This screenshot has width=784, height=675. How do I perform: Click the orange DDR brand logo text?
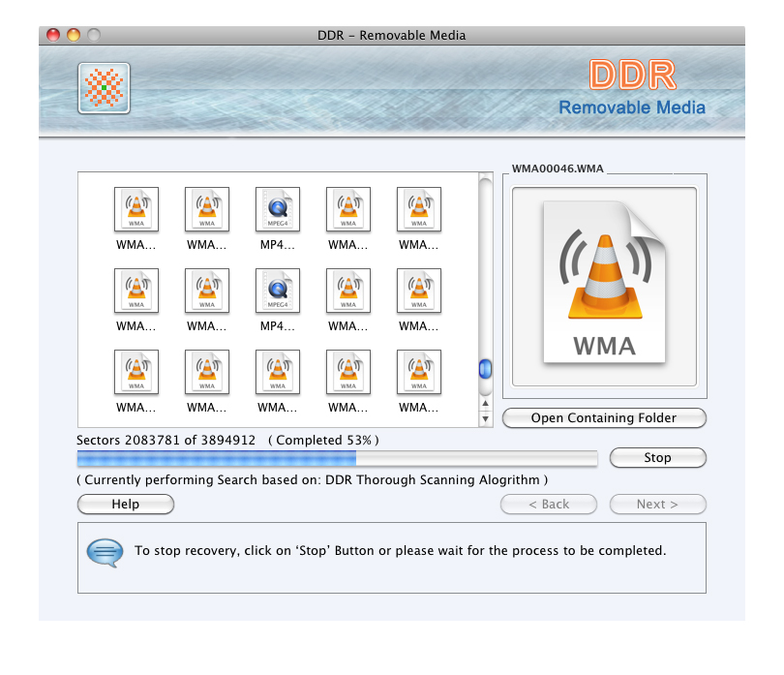(632, 76)
